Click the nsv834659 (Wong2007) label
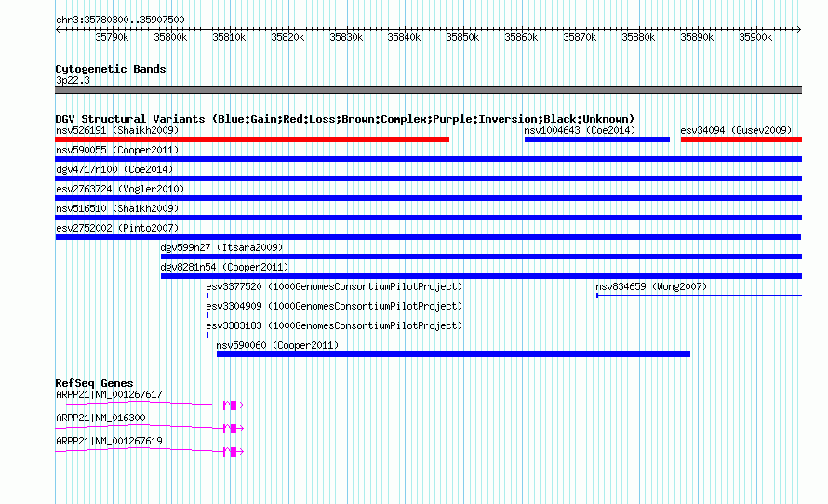 click(651, 286)
